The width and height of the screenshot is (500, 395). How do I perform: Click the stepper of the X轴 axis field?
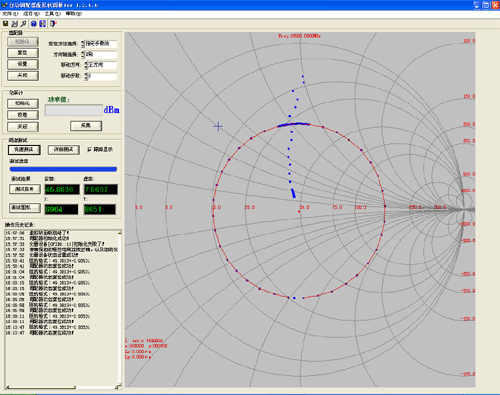pos(83,54)
